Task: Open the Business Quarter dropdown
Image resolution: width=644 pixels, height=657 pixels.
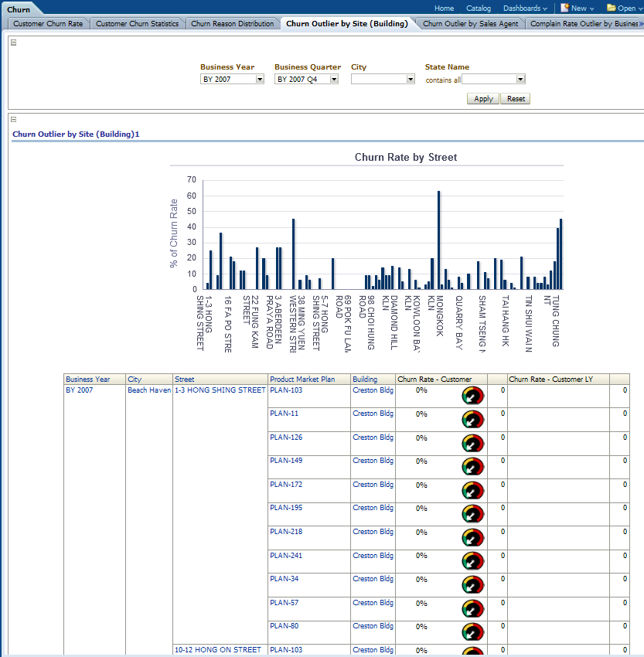Action: [334, 79]
